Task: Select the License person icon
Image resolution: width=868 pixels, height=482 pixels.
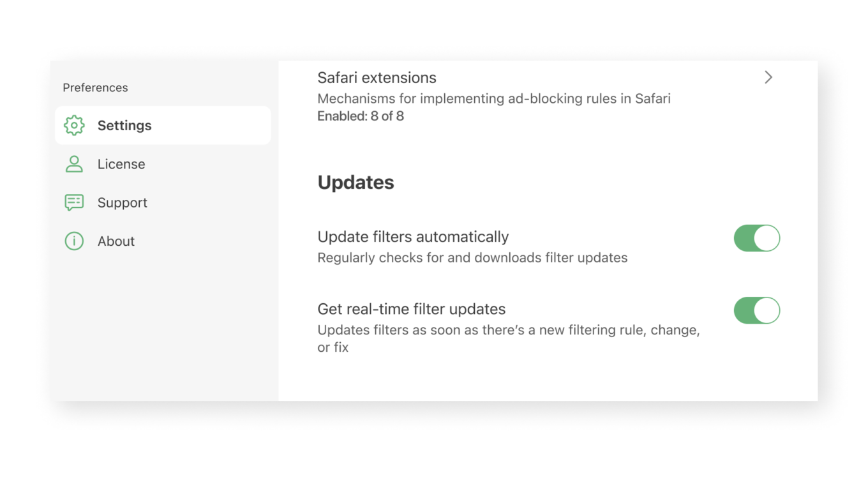Action: (73, 164)
